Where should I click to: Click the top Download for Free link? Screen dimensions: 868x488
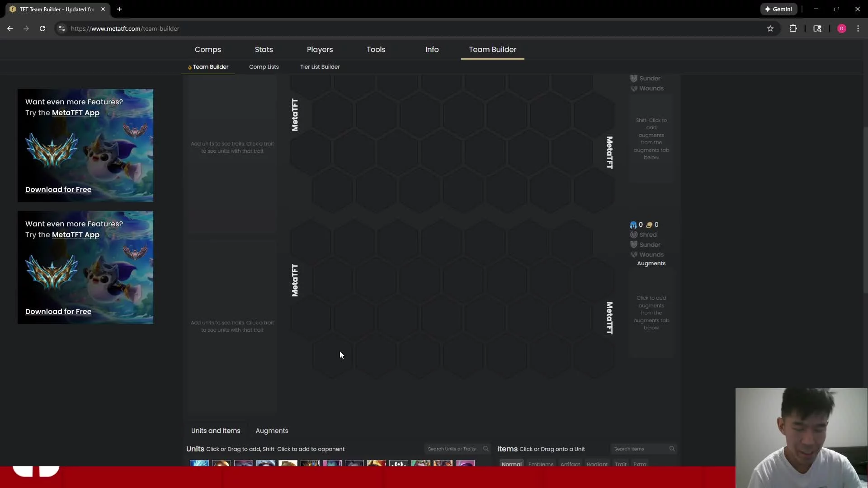[58, 190]
